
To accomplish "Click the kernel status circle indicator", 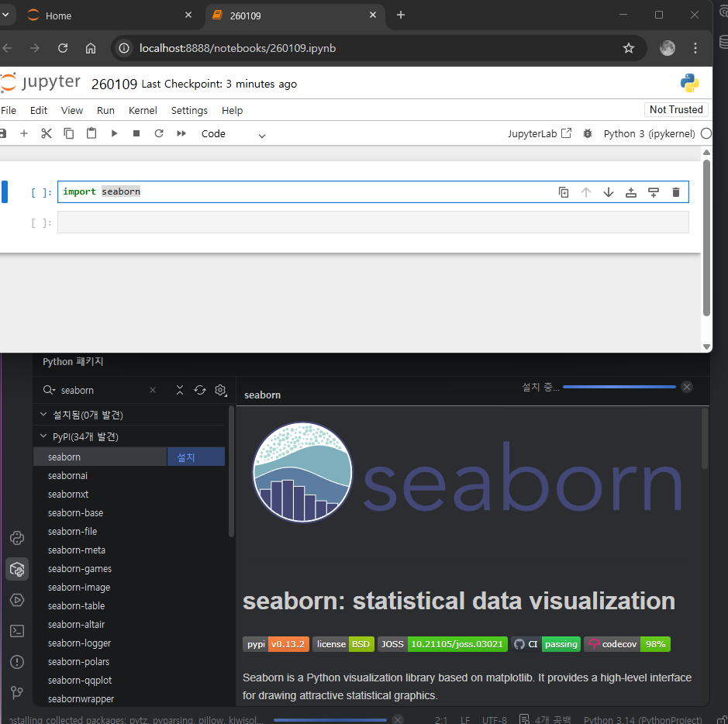I will 706,133.
